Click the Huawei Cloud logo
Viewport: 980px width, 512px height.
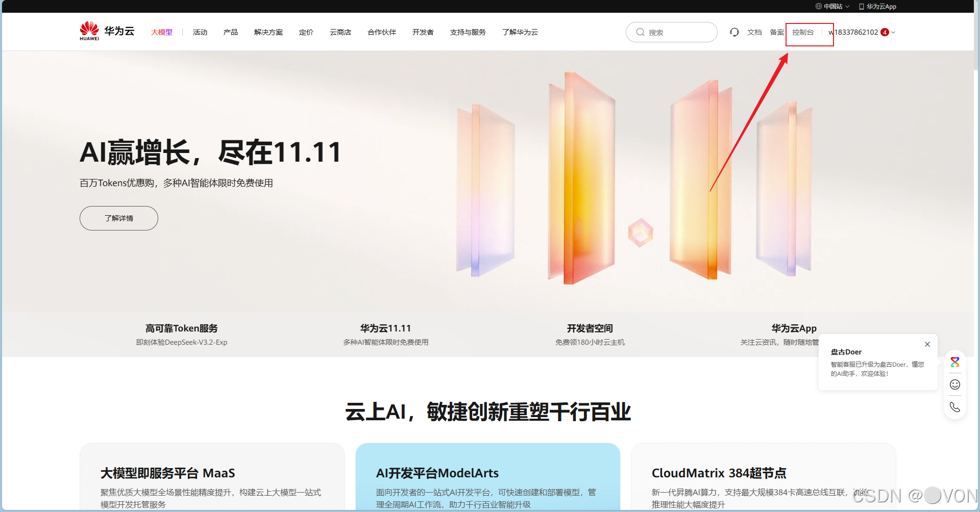[x=106, y=31]
